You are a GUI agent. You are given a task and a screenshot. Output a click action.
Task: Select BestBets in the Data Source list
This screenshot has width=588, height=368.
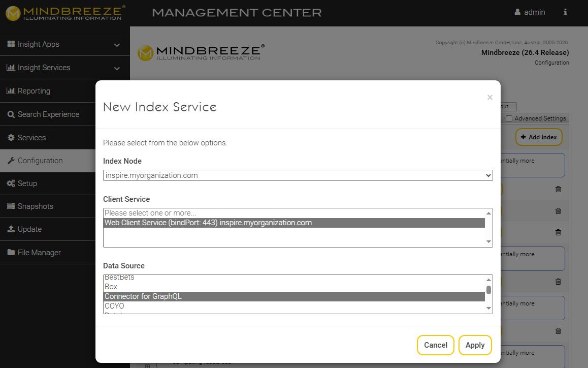294,278
